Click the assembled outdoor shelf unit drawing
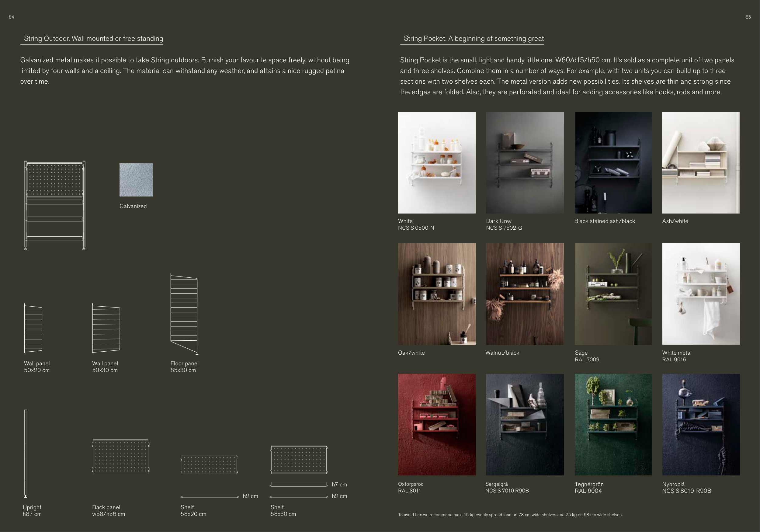The width and height of the screenshot is (760, 532). (x=55, y=205)
